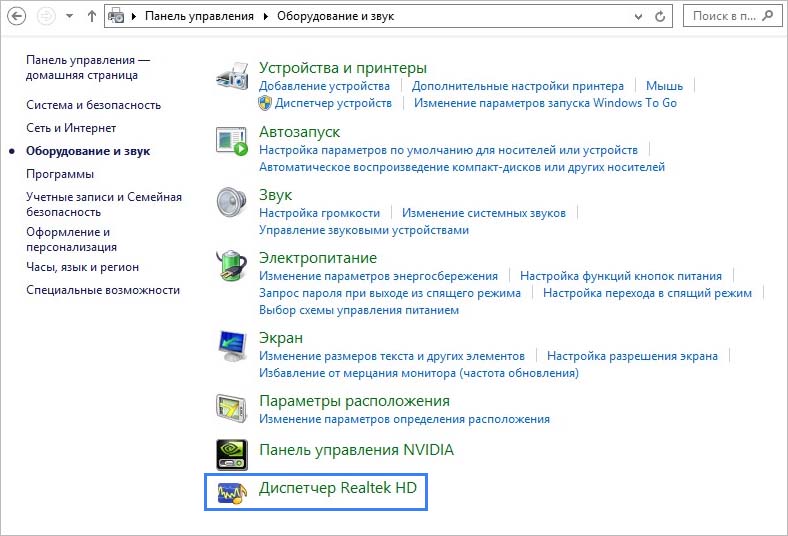Open Программы category
This screenshot has height=536, width=788.
tap(60, 174)
